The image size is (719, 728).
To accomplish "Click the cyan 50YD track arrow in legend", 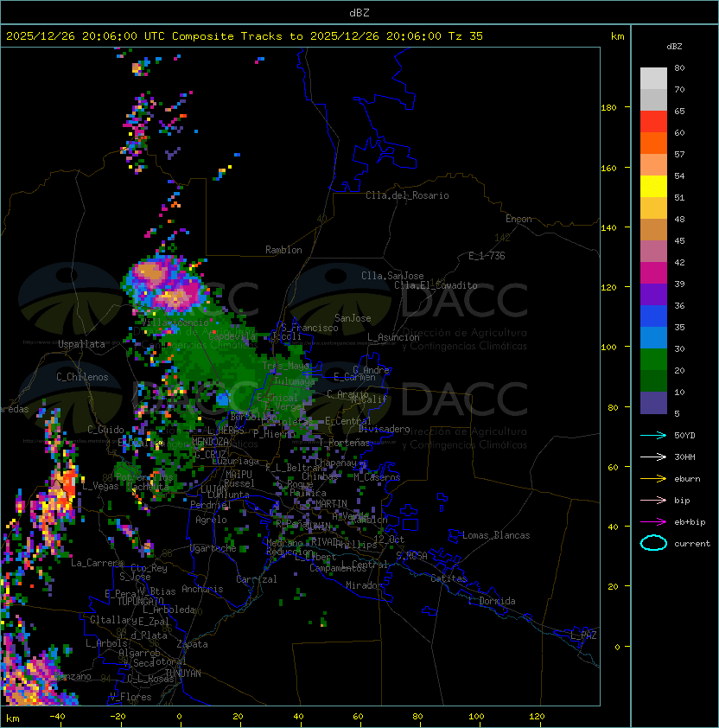I will [x=653, y=435].
